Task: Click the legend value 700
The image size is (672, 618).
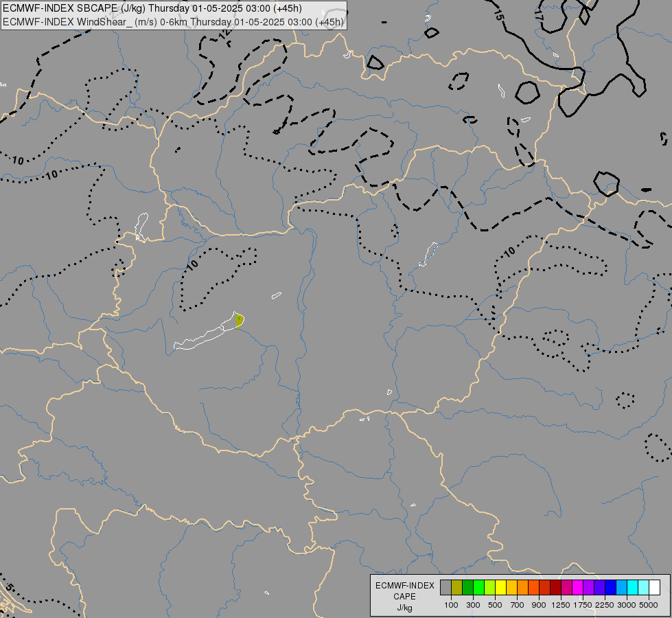Action: click(518, 605)
